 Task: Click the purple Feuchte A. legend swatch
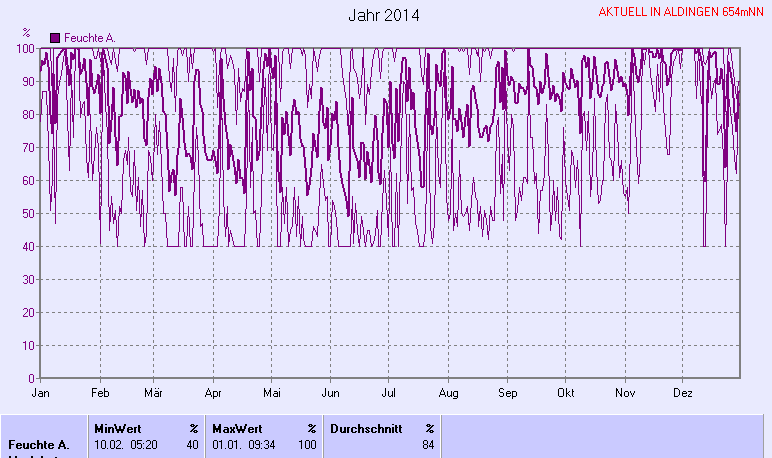click(x=55, y=37)
